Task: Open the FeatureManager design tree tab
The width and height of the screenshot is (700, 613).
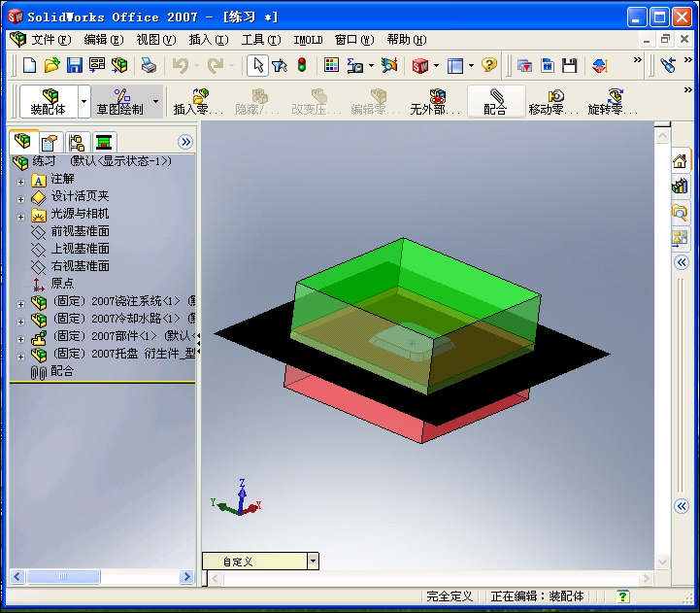Action: point(23,142)
